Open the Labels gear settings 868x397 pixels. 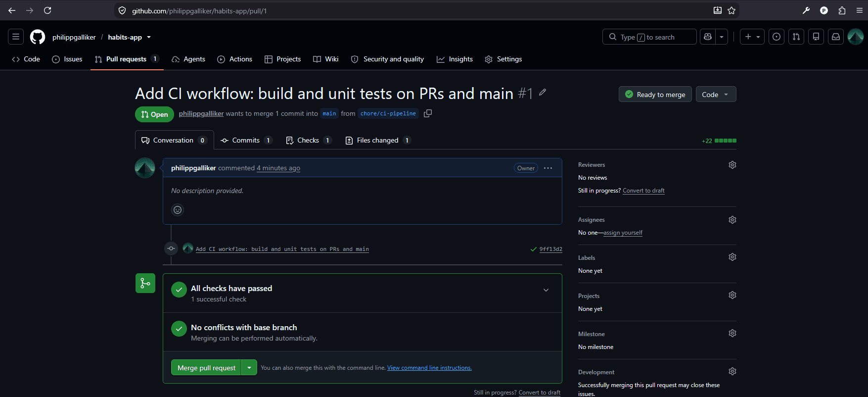coord(732,257)
